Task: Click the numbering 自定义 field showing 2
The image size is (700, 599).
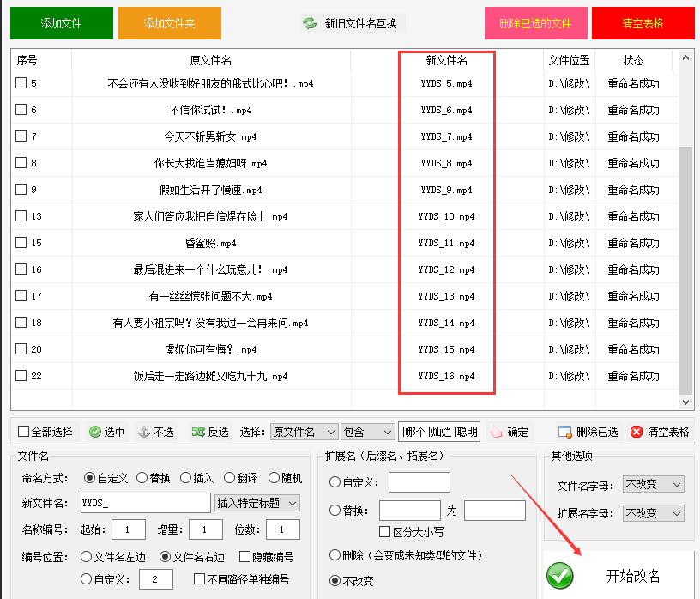Action: pos(156,579)
